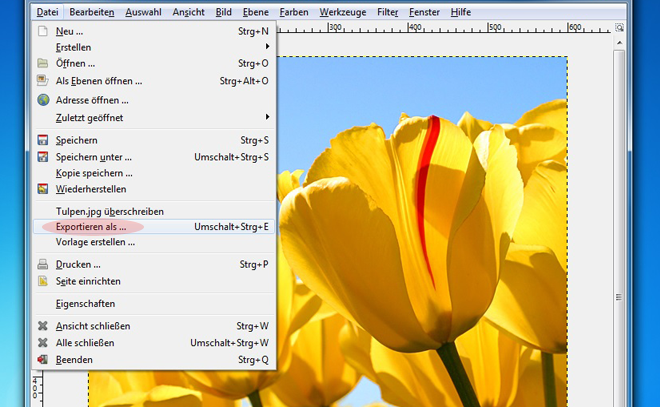Select Tulpen.jpg überschreiben

110,211
